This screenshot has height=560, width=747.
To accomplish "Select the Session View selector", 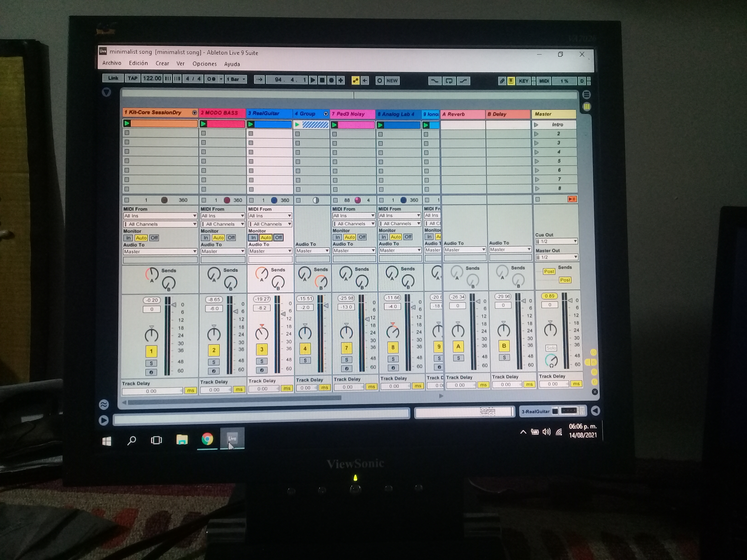I will (x=587, y=107).
